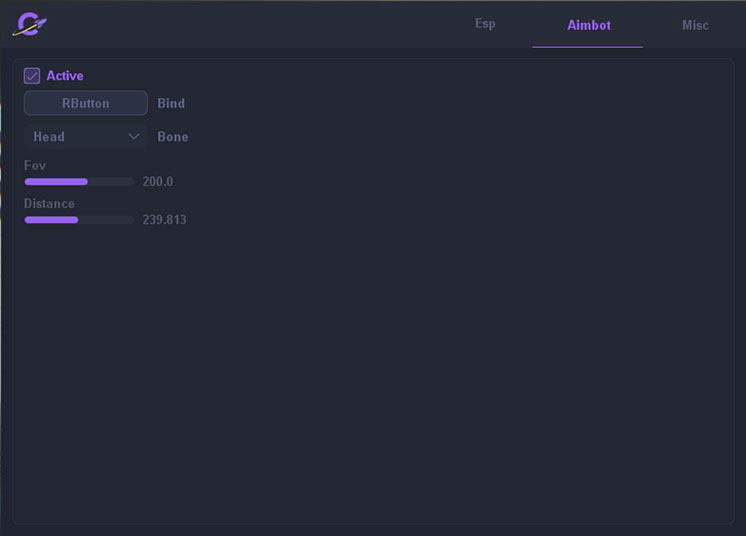
Task: Click the chevron arrow in the Head dropdown
Action: click(134, 136)
